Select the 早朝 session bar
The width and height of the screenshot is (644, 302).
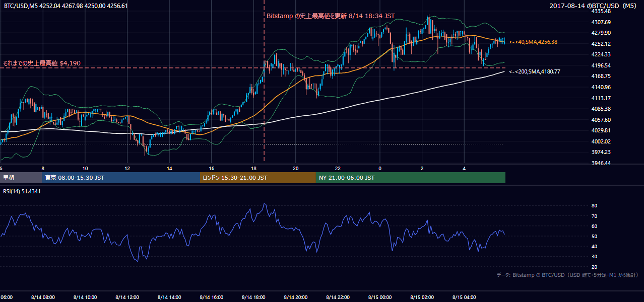tap(21, 178)
